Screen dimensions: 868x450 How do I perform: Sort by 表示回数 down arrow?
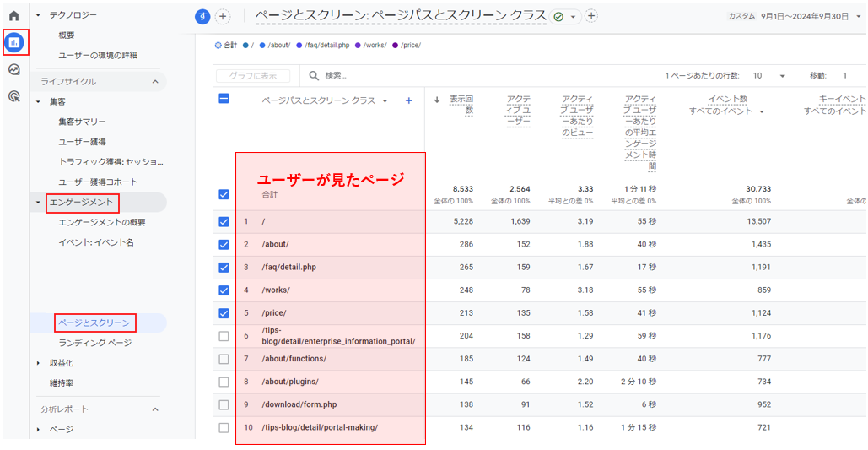437,100
